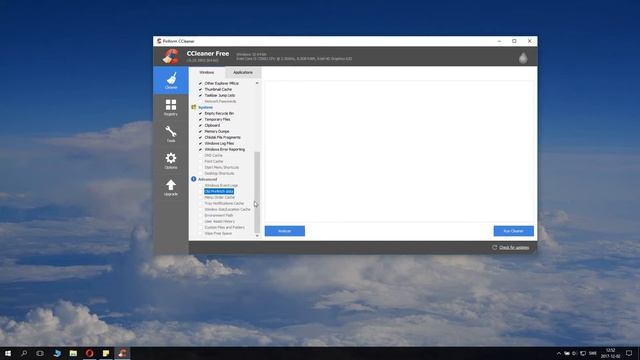
Task: Click the list scrollbar down arrow
Action: point(257,236)
